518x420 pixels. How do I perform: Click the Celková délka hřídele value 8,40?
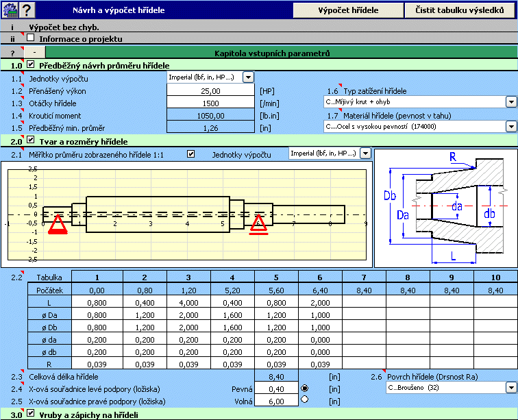277,376
